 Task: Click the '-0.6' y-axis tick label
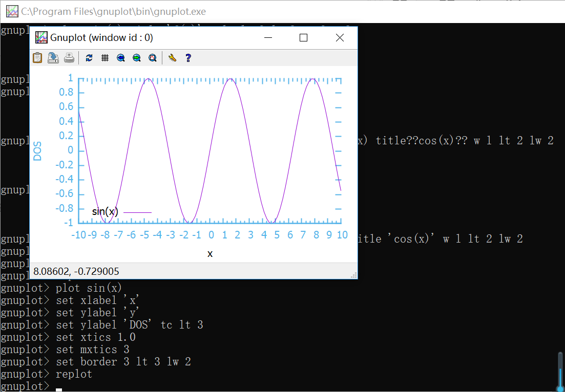(x=64, y=194)
